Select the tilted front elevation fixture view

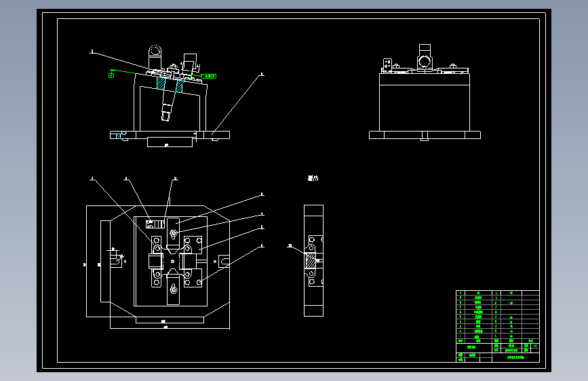coord(170,96)
